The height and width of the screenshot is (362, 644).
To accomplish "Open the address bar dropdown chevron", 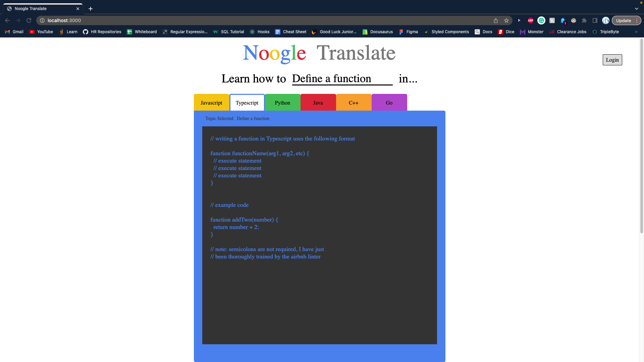I will pos(636,9).
